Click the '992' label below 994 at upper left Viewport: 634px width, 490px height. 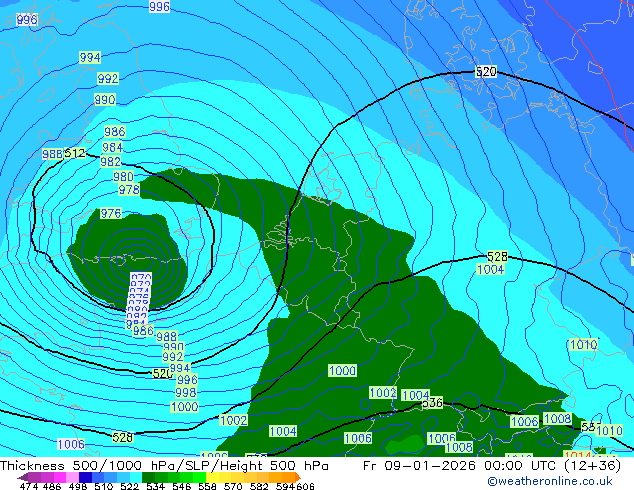[x=108, y=78]
